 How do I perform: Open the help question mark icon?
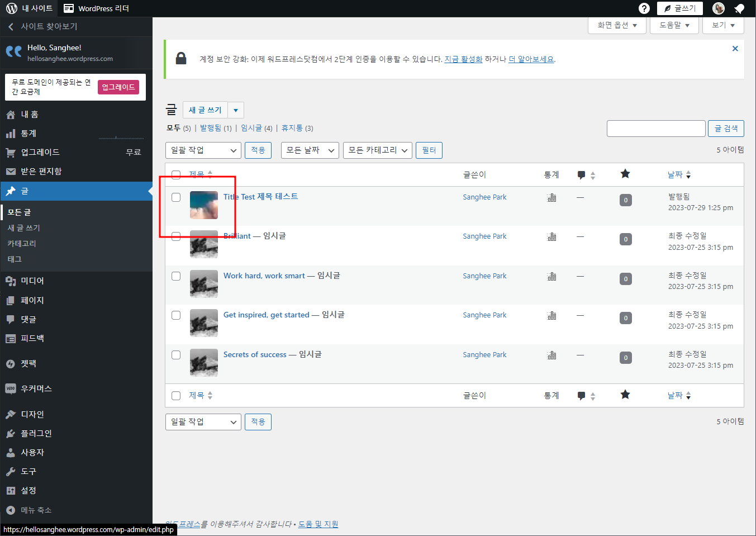pos(644,8)
